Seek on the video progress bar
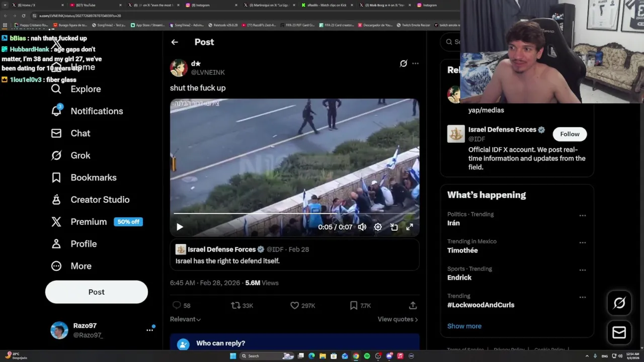Screen dimensions: 644x362 coord(294,214)
